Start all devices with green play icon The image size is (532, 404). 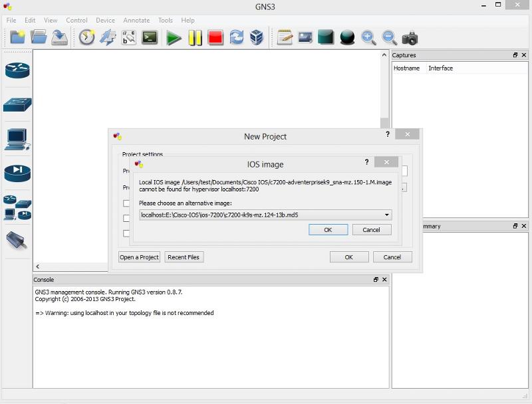click(174, 38)
